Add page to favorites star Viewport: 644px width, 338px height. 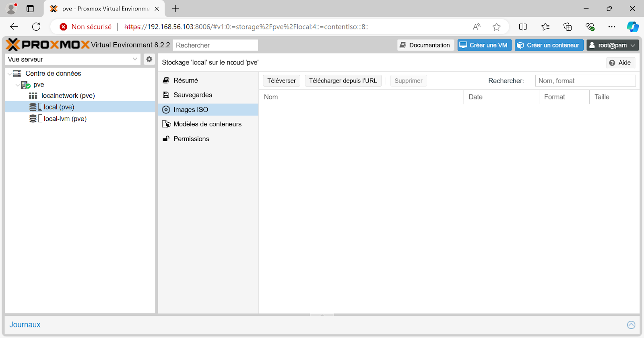point(497,27)
